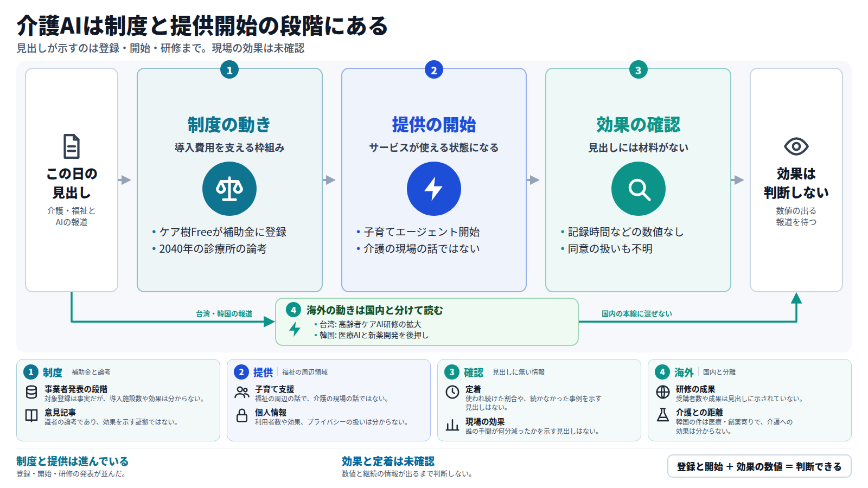
Task: Click the 国内と分離 tag
Action: (719, 372)
